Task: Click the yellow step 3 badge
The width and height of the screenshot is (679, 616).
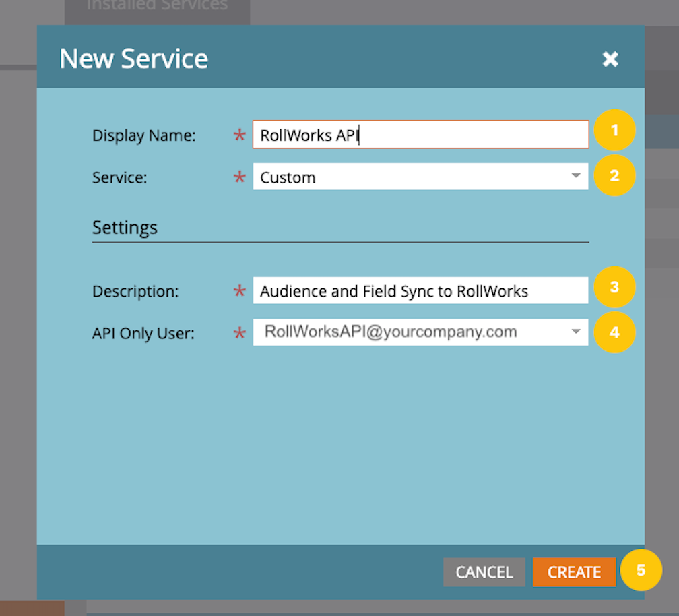Action: coord(614,287)
